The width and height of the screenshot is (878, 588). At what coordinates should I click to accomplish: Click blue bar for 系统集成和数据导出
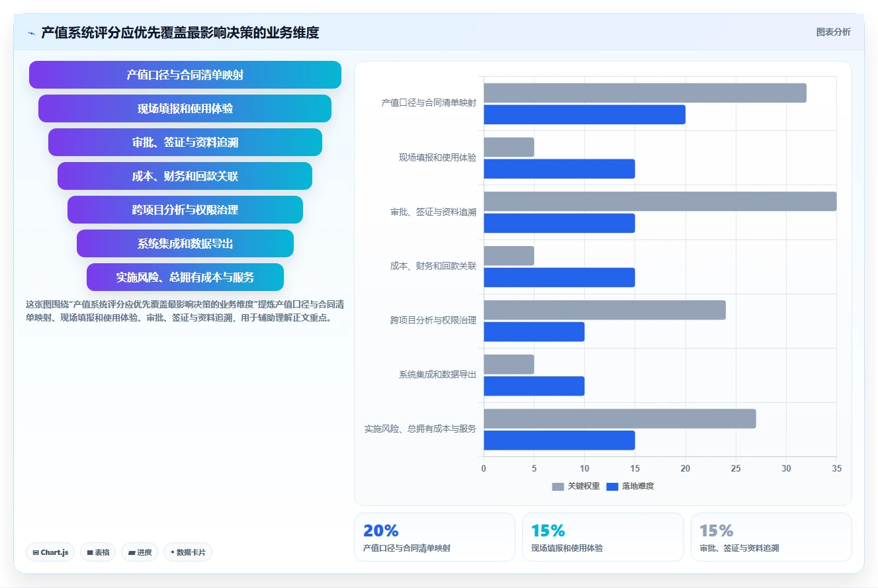pos(534,386)
